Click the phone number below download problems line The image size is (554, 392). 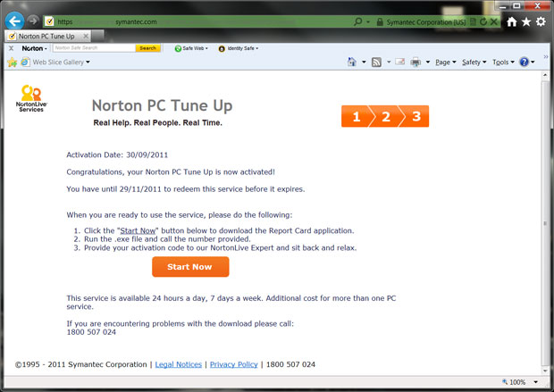tap(91, 332)
